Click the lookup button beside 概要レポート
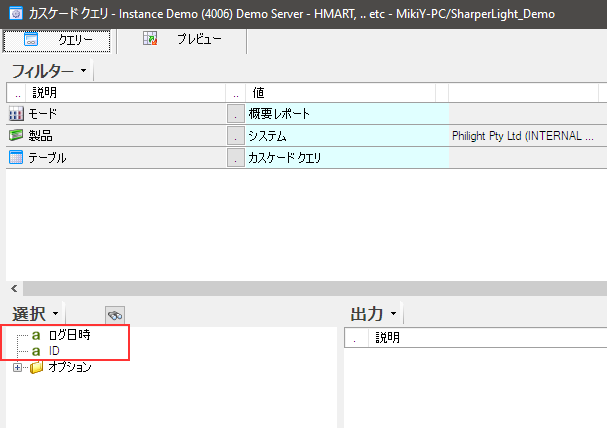The width and height of the screenshot is (607, 428). point(235,114)
